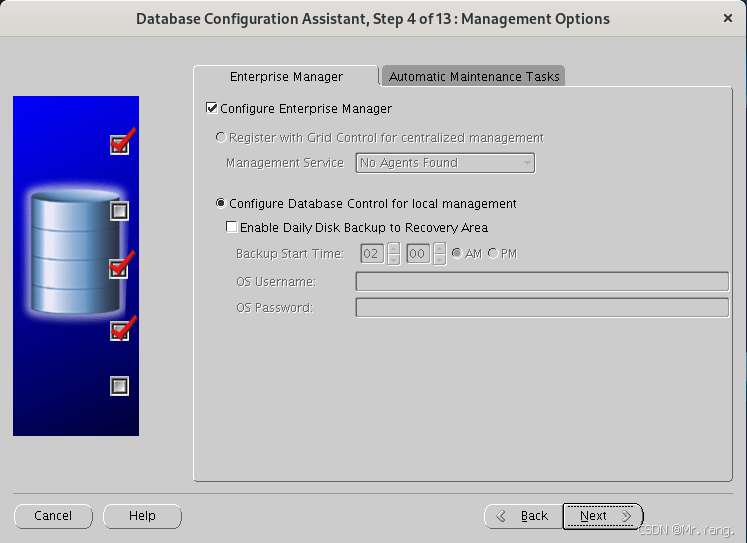This screenshot has height=543, width=747.
Task: Select the AM radio button
Action: point(457,253)
